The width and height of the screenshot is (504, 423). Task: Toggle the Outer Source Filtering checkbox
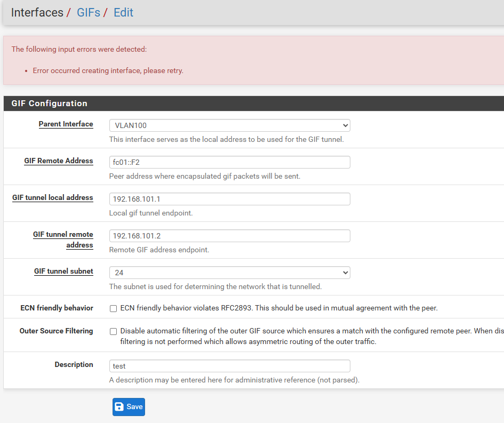tap(113, 331)
